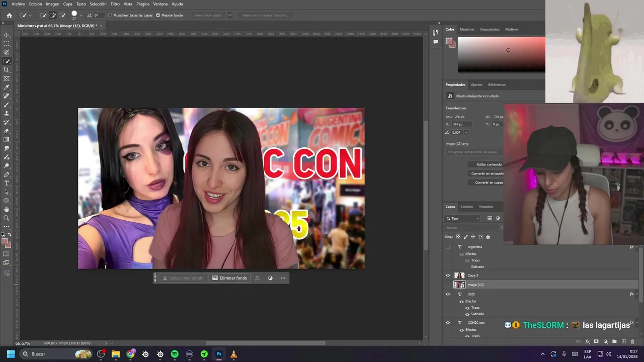Select the Spot Healing Brush tool
This screenshot has width=644, height=362.
[x=7, y=96]
